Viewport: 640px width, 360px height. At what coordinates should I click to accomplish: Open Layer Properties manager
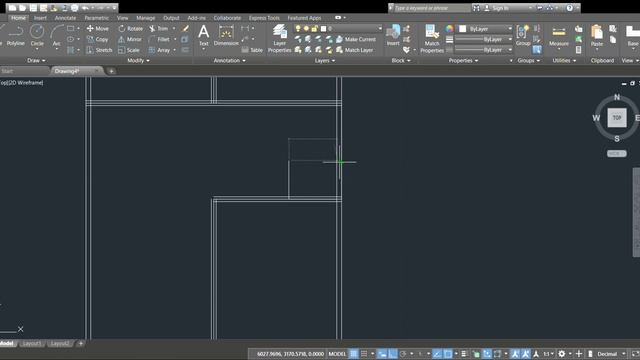tap(279, 38)
